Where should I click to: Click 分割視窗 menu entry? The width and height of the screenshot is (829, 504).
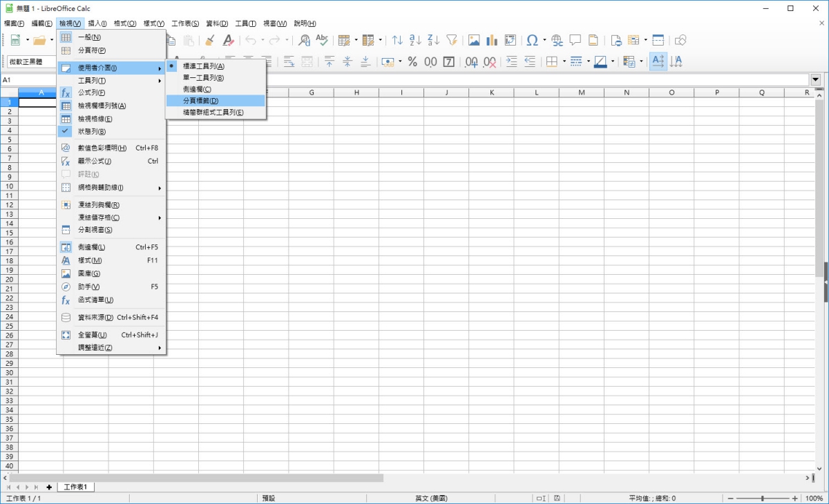[111, 230]
